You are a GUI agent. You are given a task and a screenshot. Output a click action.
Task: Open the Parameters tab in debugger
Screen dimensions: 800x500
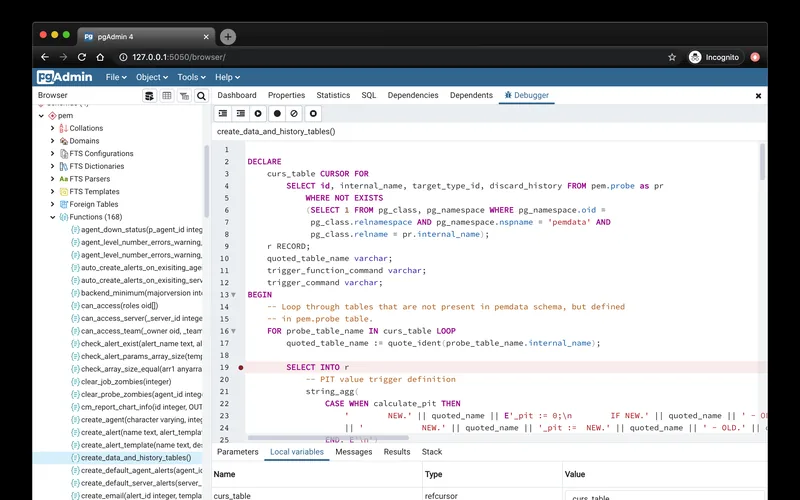point(238,452)
